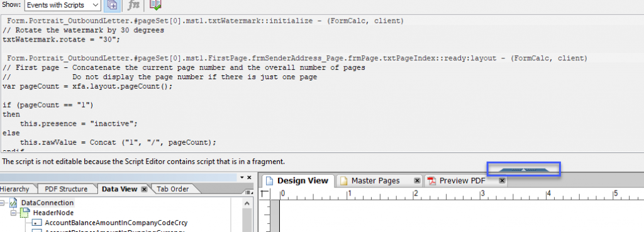Image resolution: width=644 pixels, height=232 pixels.
Task: Collapse the HeaderNode tree node
Action: click(13, 213)
